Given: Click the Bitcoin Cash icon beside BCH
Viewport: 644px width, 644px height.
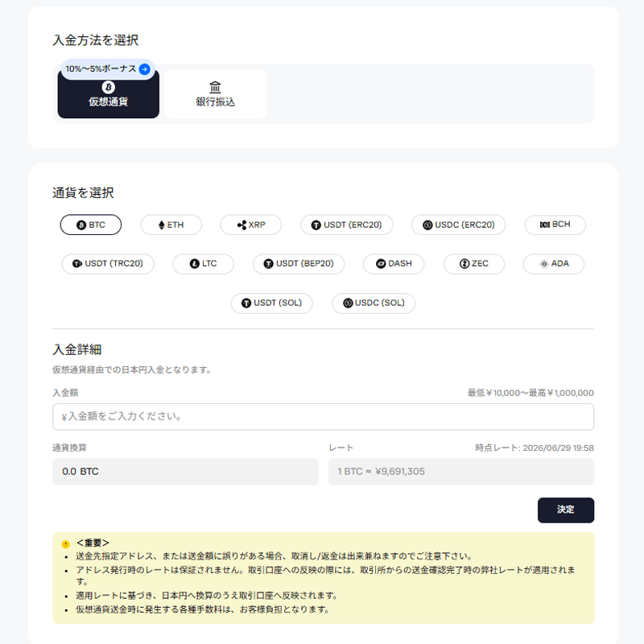Looking at the screenshot, I should pyautogui.click(x=545, y=225).
